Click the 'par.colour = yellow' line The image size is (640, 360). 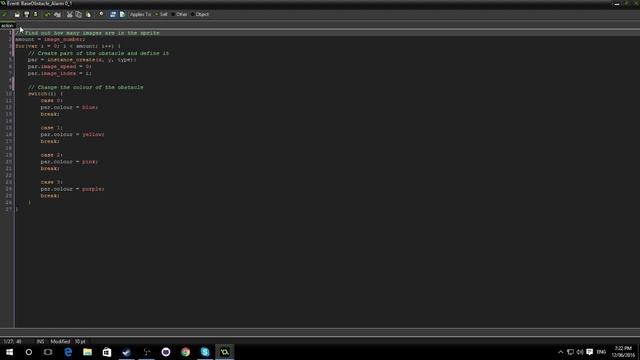72,134
